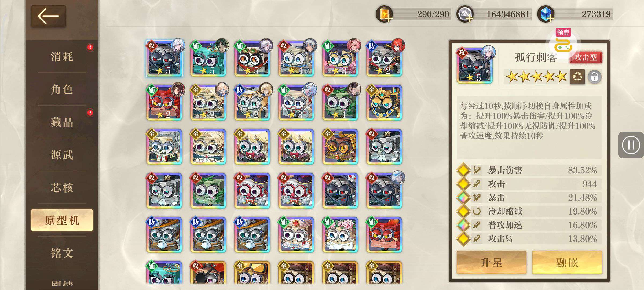644x290 pixels.
Task: Switch to 角色 sidebar tab
Action: 62,89
